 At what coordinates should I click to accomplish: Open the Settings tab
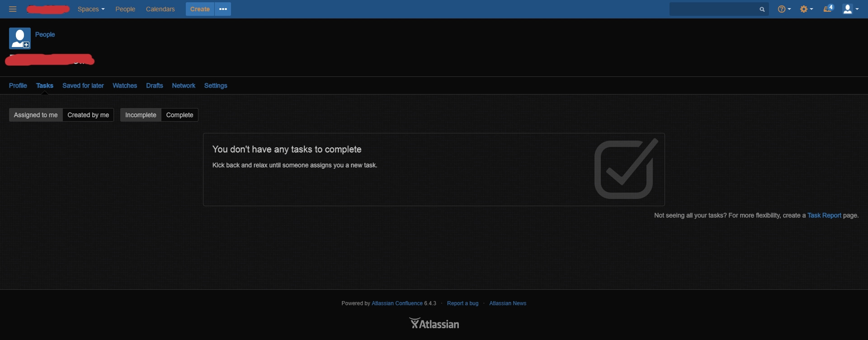(x=216, y=86)
